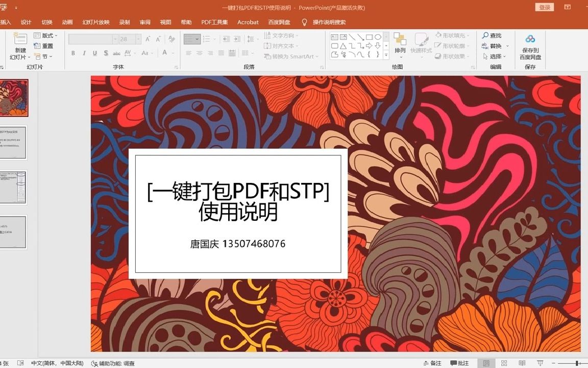Toggle bold formatting
Screen dimensions: 588x368
coord(72,53)
